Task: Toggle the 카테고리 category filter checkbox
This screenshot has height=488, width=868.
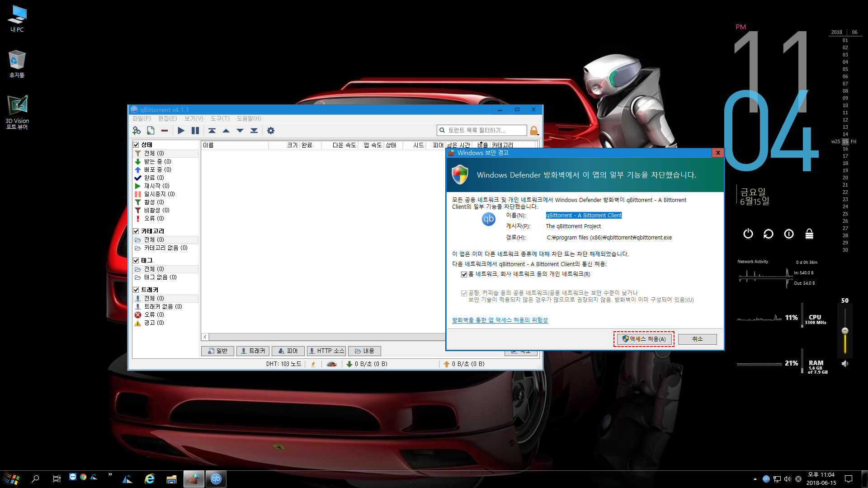Action: [136, 231]
